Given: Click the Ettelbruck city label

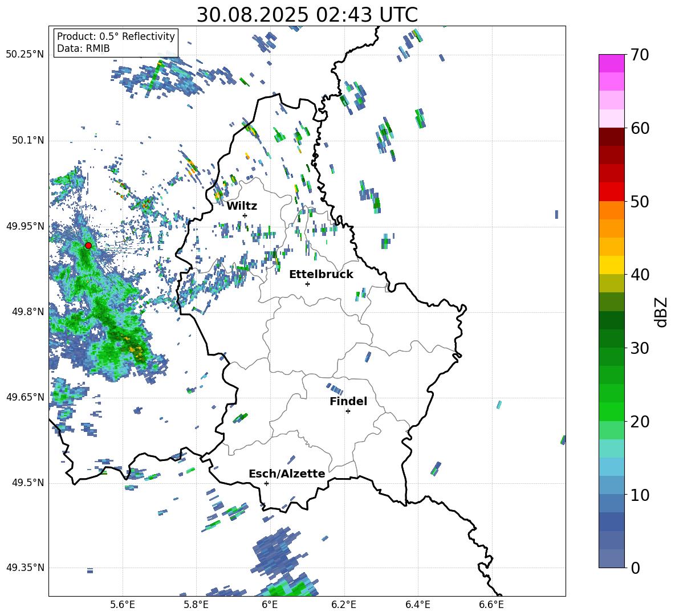Looking at the screenshot, I should (321, 274).
